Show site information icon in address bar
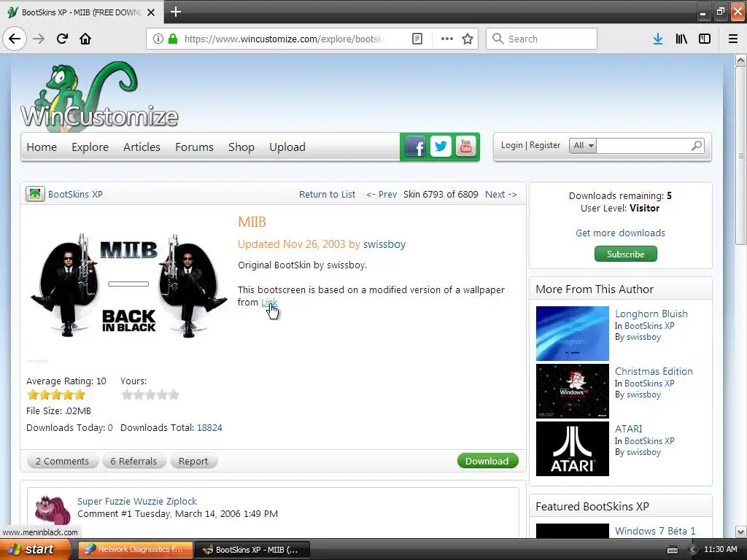 (158, 39)
